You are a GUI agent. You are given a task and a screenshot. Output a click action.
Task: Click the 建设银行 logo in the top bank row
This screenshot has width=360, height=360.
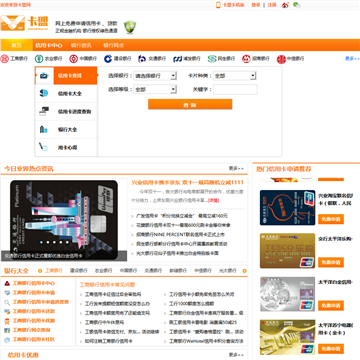[x=108, y=59]
